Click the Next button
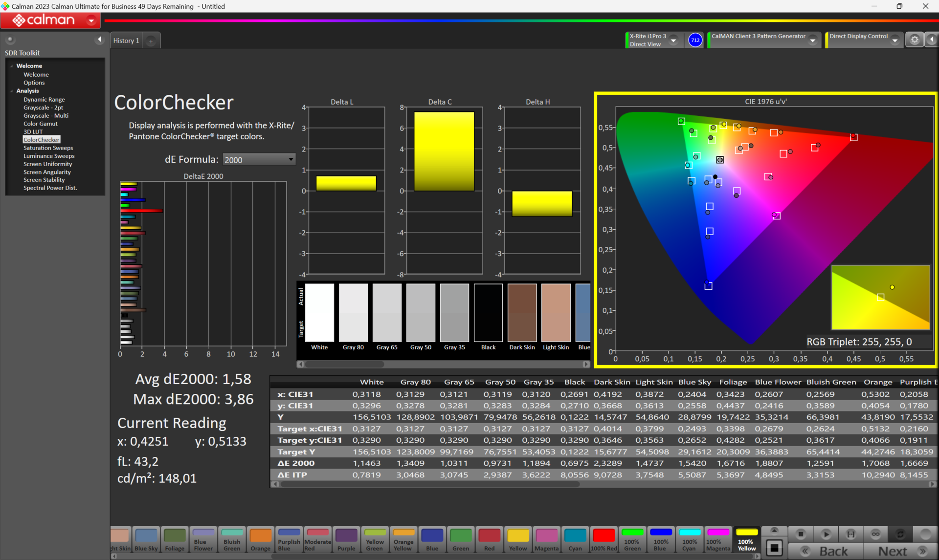Viewport: 939px width, 560px height. click(x=893, y=551)
